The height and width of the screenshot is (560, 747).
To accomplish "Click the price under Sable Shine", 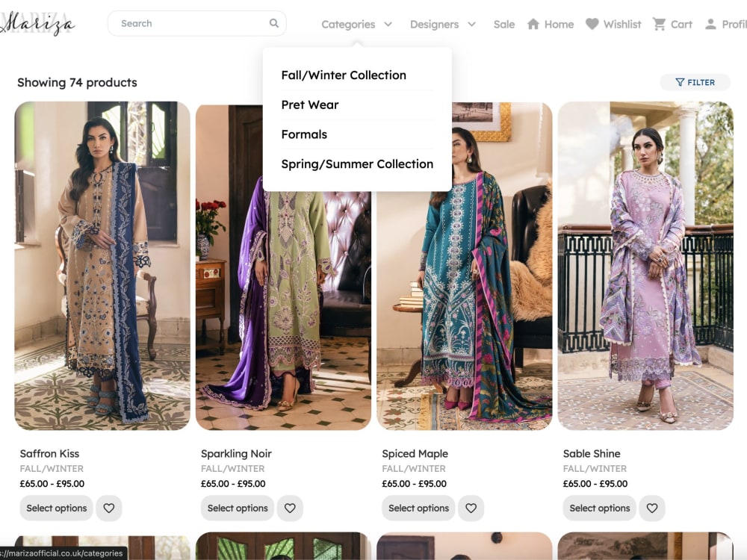I will pyautogui.click(x=595, y=484).
